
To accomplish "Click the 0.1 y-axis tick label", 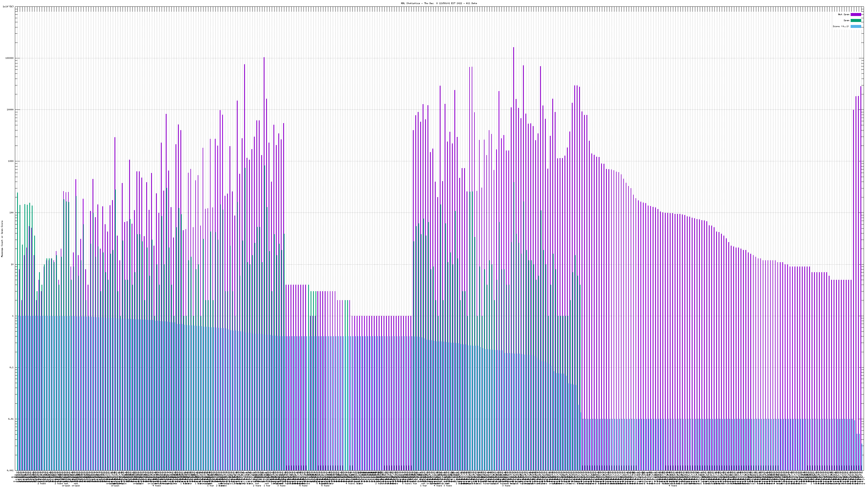I will (x=12, y=368).
